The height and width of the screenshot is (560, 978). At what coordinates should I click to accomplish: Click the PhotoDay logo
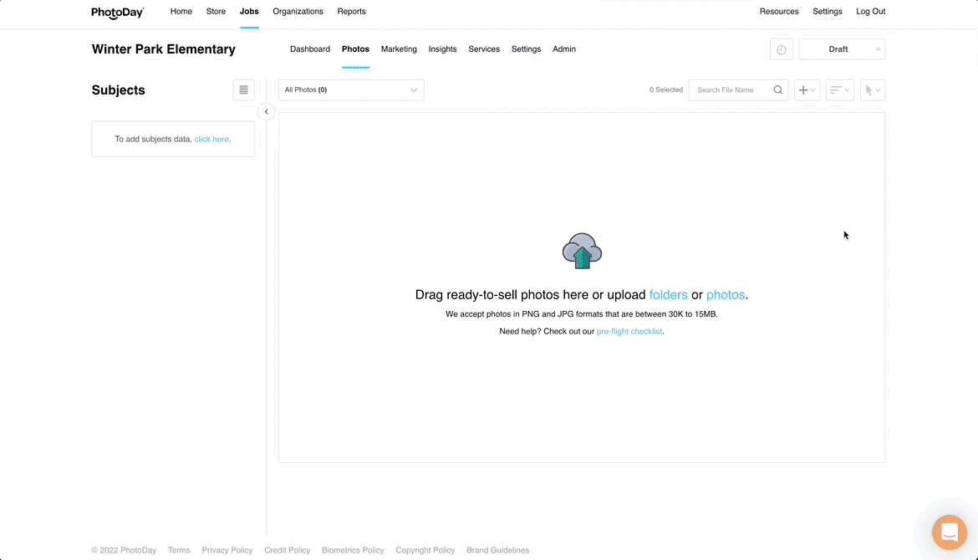point(117,13)
